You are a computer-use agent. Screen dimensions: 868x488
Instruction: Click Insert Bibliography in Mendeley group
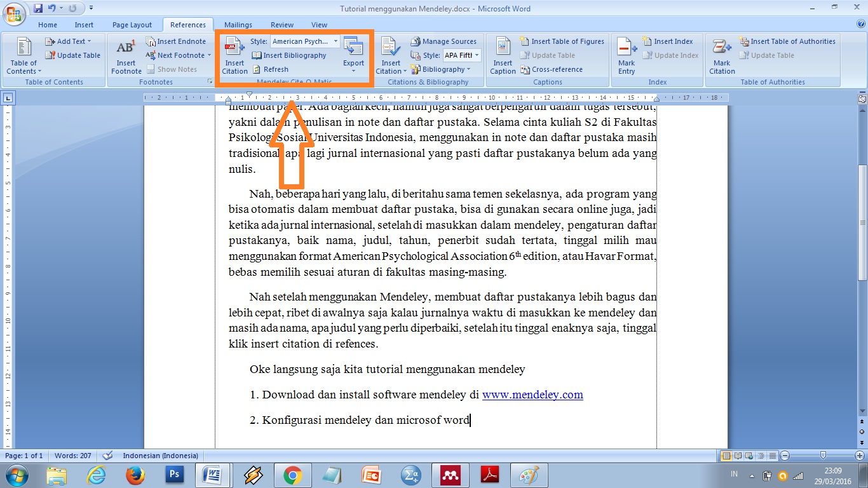(x=289, y=55)
